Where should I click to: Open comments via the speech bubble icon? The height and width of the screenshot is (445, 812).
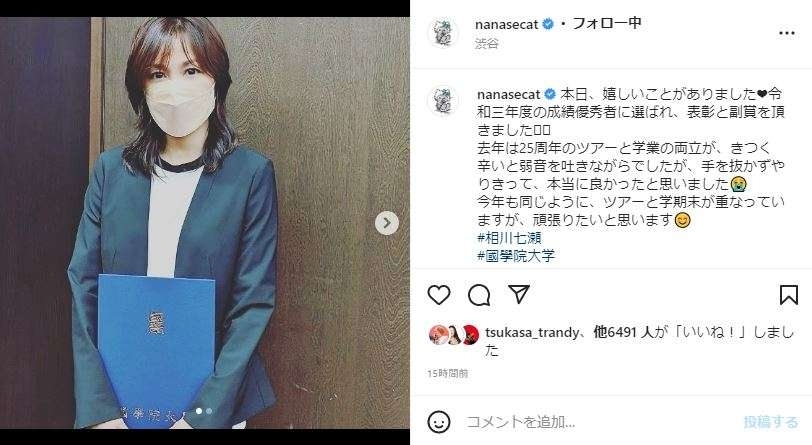pyautogui.click(x=479, y=295)
